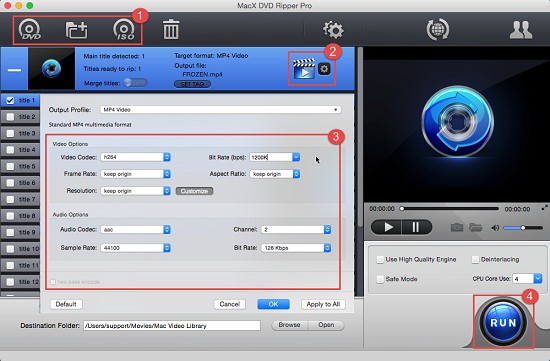
Task: Click the SET TAG button
Action: 192,84
